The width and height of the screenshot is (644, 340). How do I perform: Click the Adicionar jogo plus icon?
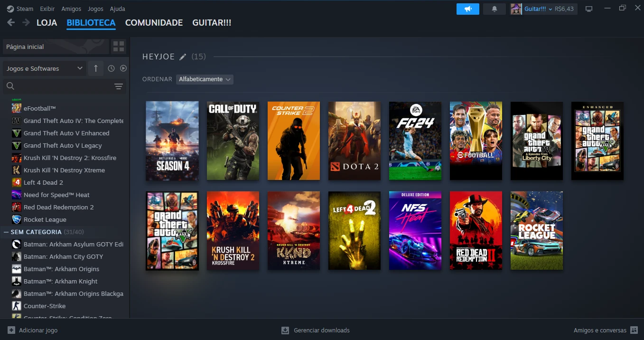[11, 330]
